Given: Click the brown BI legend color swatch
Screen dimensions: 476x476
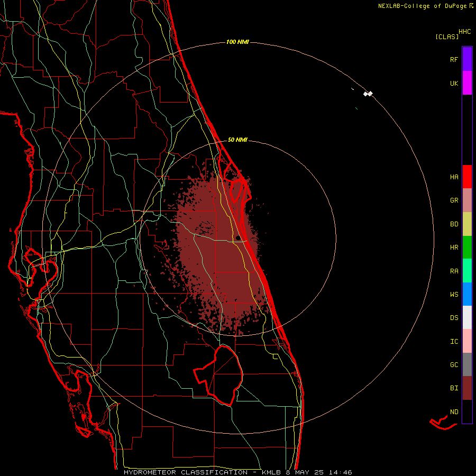Looking at the screenshot, I should [x=467, y=388].
